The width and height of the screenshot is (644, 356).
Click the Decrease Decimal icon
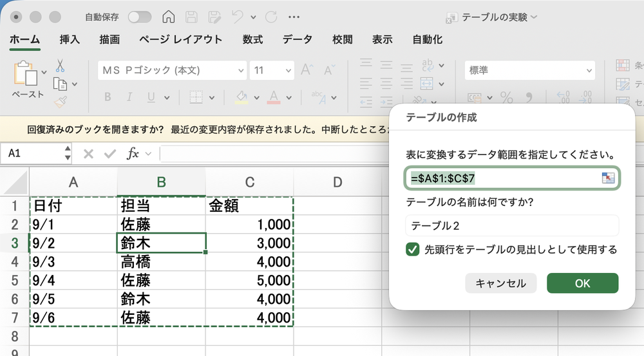[x=585, y=98]
